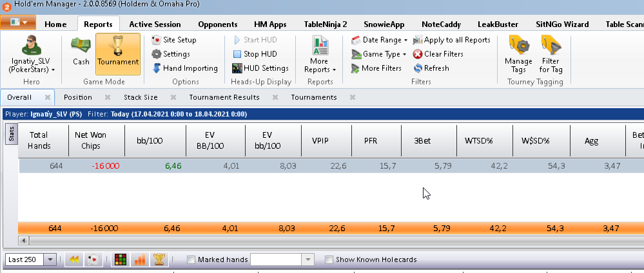The height and width of the screenshot is (273, 644).
Task: Close the Position report tab
Action: [x=108, y=97]
